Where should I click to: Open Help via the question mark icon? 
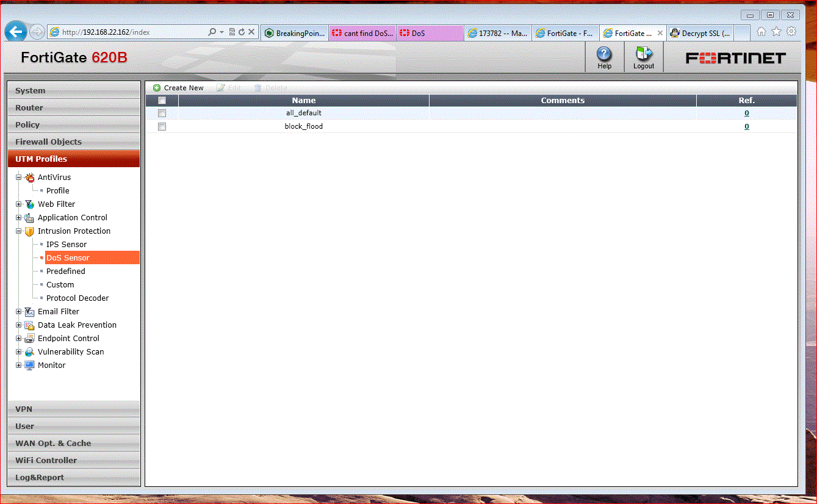(604, 54)
